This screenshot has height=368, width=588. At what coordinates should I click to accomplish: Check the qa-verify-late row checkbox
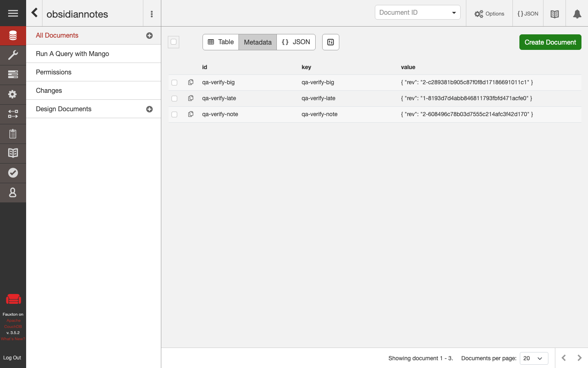point(174,99)
